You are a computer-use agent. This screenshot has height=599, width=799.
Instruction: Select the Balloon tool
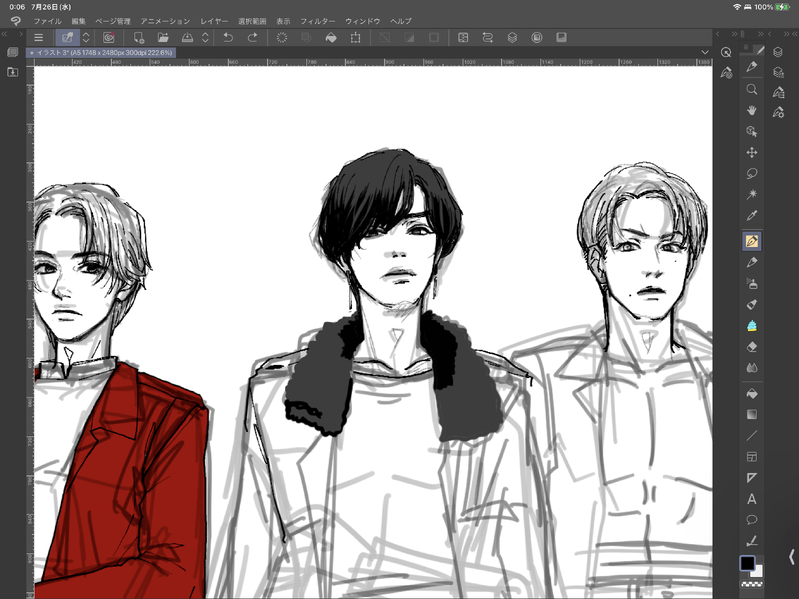pos(752,520)
